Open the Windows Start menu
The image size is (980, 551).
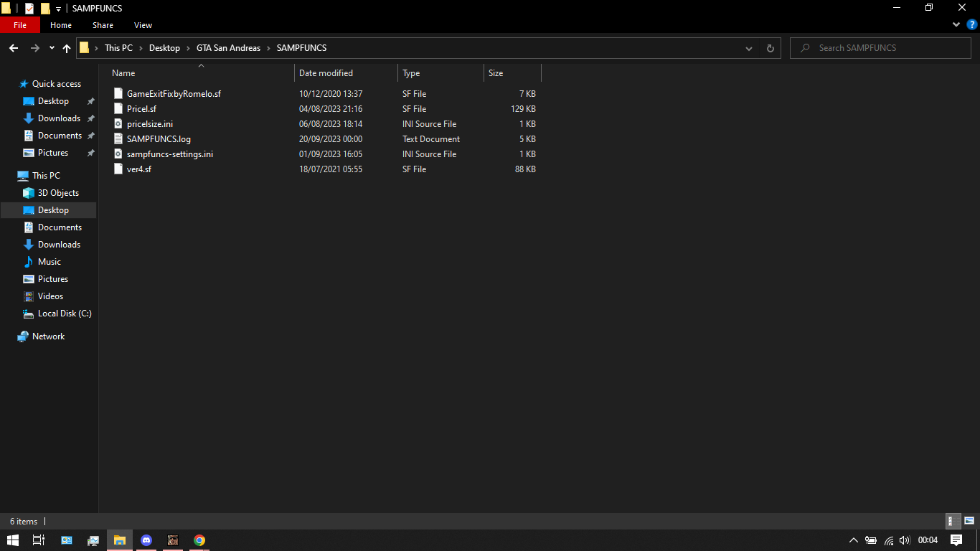pyautogui.click(x=13, y=540)
